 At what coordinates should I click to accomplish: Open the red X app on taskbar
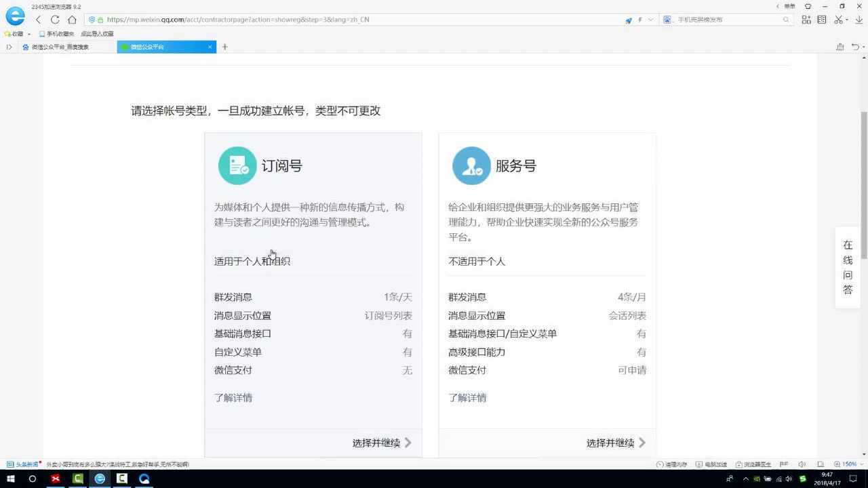[56, 479]
